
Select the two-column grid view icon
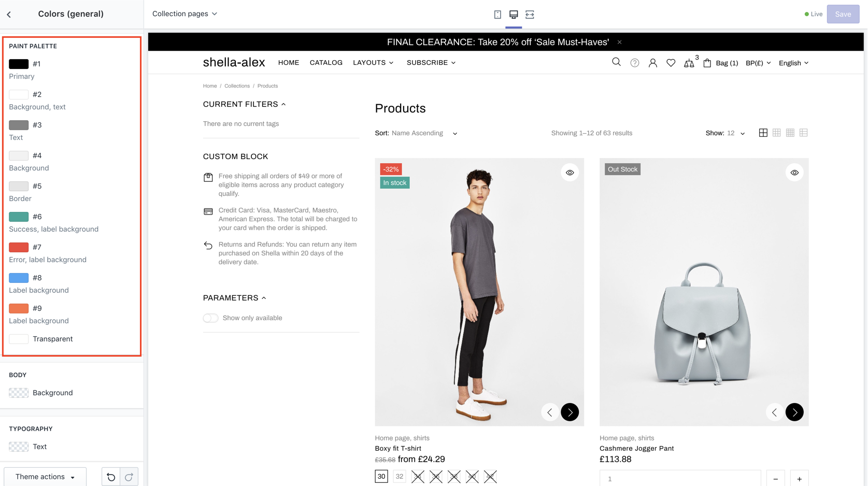pos(763,133)
